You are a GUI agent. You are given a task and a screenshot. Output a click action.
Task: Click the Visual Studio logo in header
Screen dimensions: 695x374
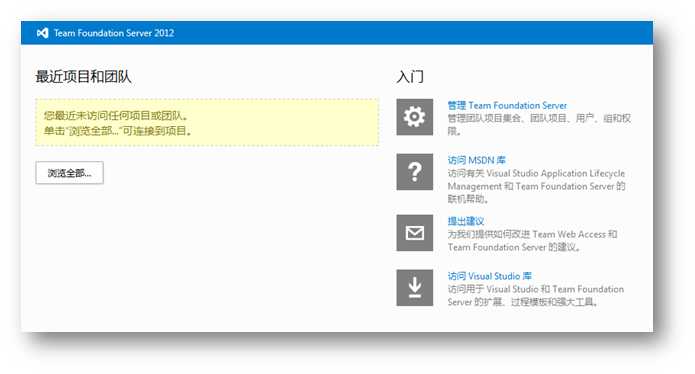[x=43, y=33]
